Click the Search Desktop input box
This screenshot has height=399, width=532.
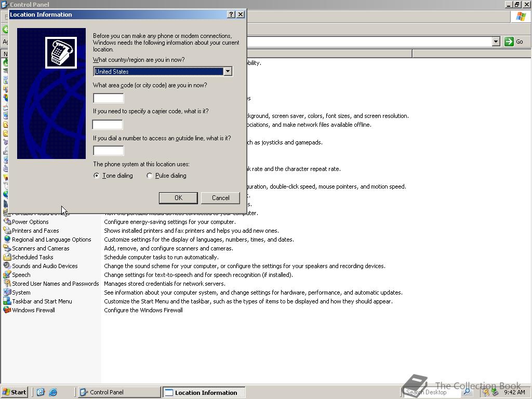(x=432, y=392)
